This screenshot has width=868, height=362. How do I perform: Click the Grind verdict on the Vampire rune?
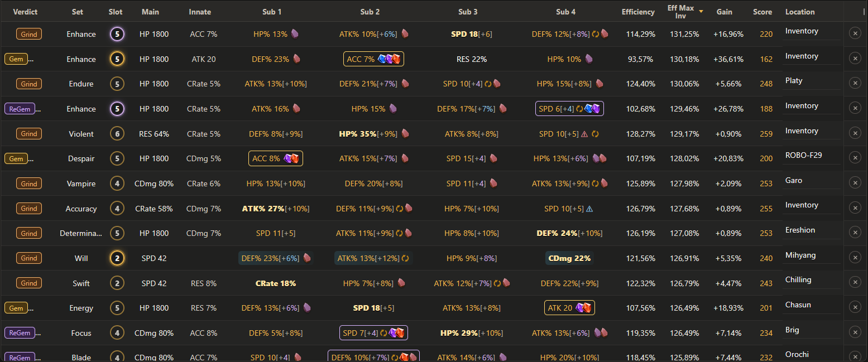[29, 184]
